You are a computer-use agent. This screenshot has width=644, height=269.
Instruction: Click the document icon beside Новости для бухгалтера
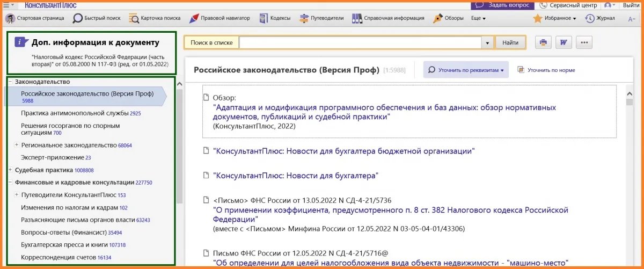point(206,175)
